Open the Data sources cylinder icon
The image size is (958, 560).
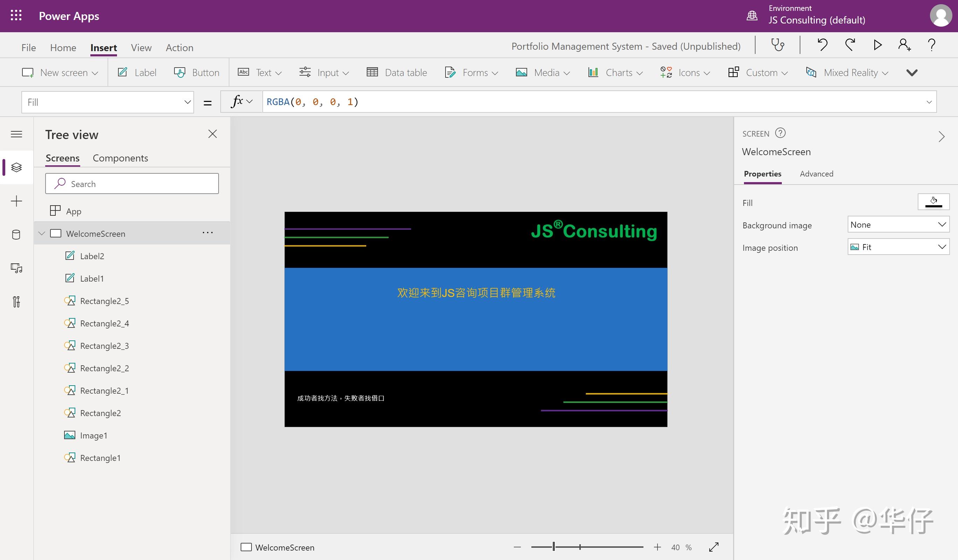[x=16, y=235]
